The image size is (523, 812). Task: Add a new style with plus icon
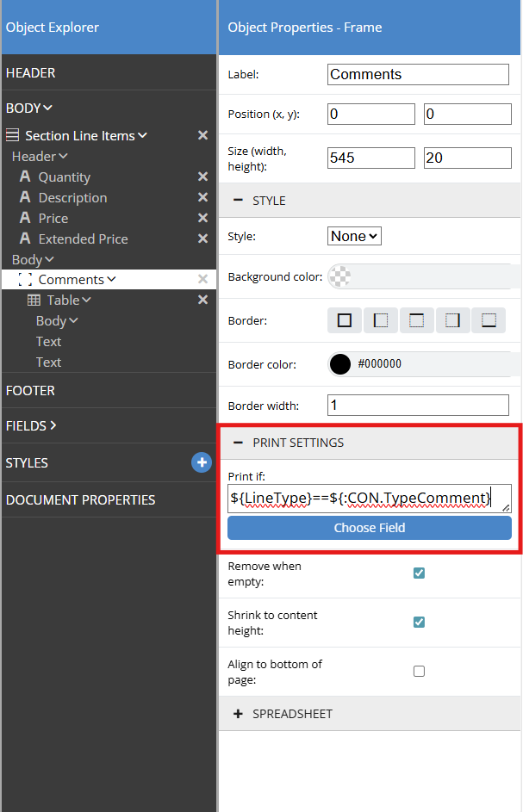(x=201, y=462)
